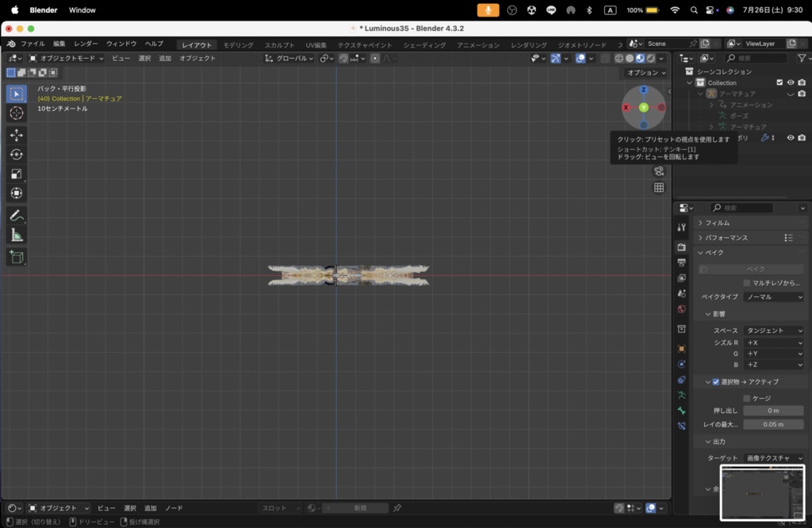
Task: Open the ファイル menu
Action: [33, 44]
